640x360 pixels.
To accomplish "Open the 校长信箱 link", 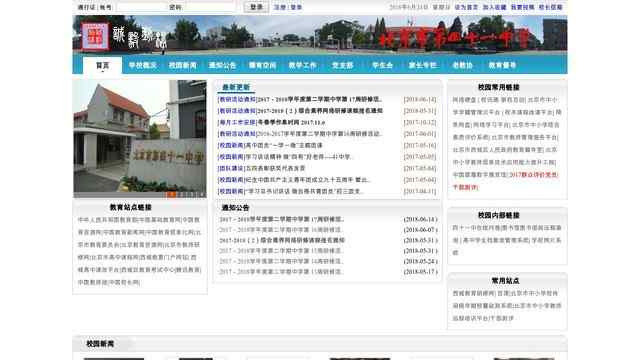I will (551, 7).
